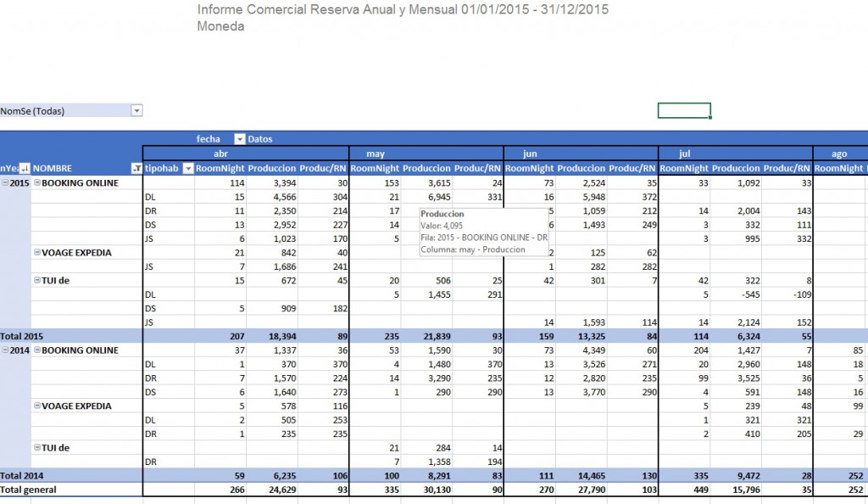This screenshot has width=868, height=504.
Task: Collapse the 2014 year group
Action: tap(5, 350)
